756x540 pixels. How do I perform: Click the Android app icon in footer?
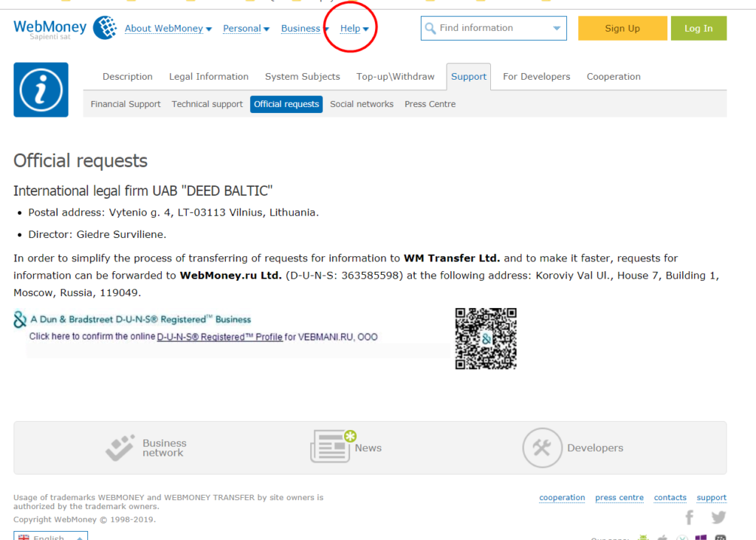point(643,537)
